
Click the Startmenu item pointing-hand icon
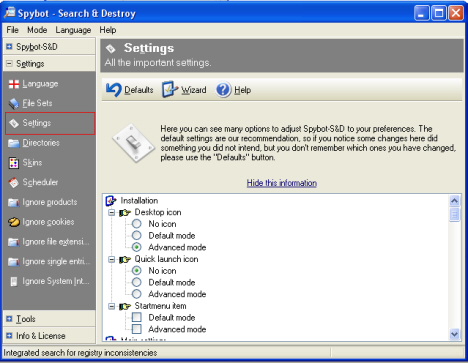pos(125,306)
